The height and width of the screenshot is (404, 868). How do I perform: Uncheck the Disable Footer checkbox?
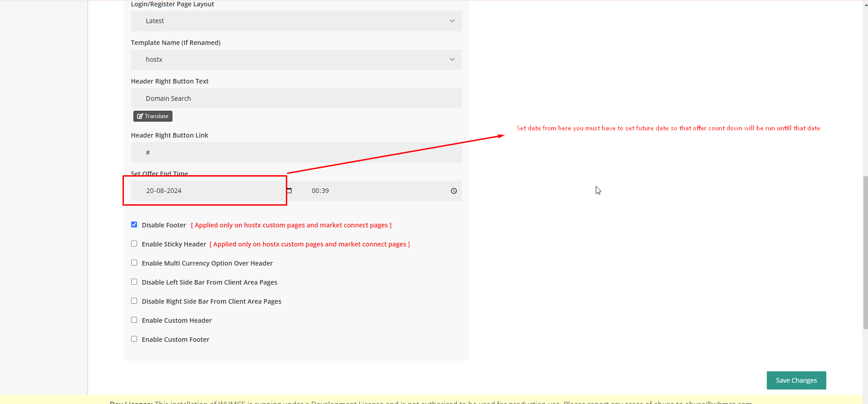click(134, 225)
